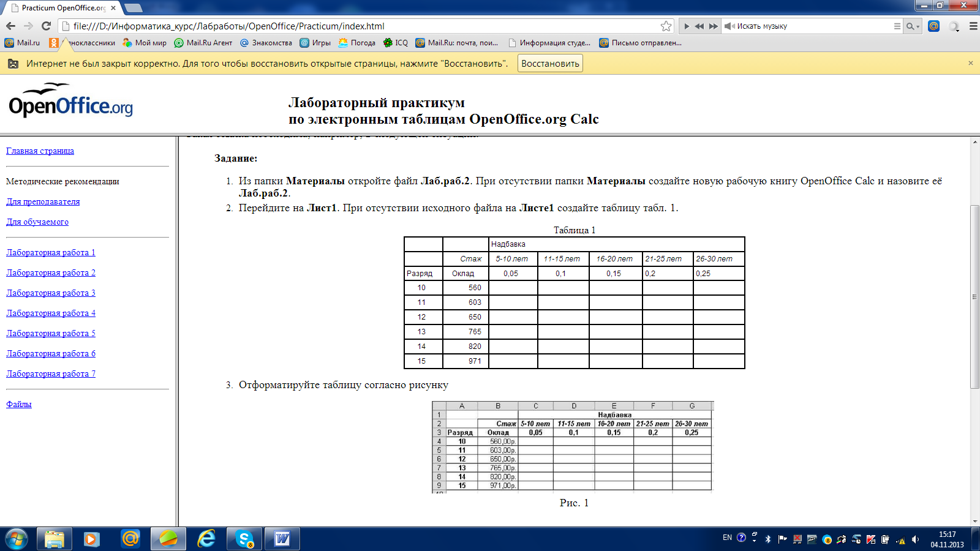Click the speaker icon in the music search bar

(x=729, y=26)
